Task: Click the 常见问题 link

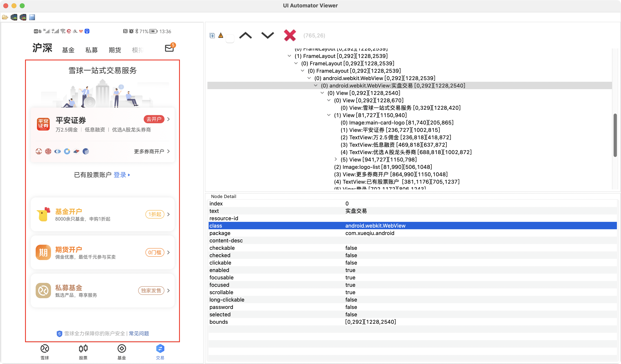Action: [139, 333]
